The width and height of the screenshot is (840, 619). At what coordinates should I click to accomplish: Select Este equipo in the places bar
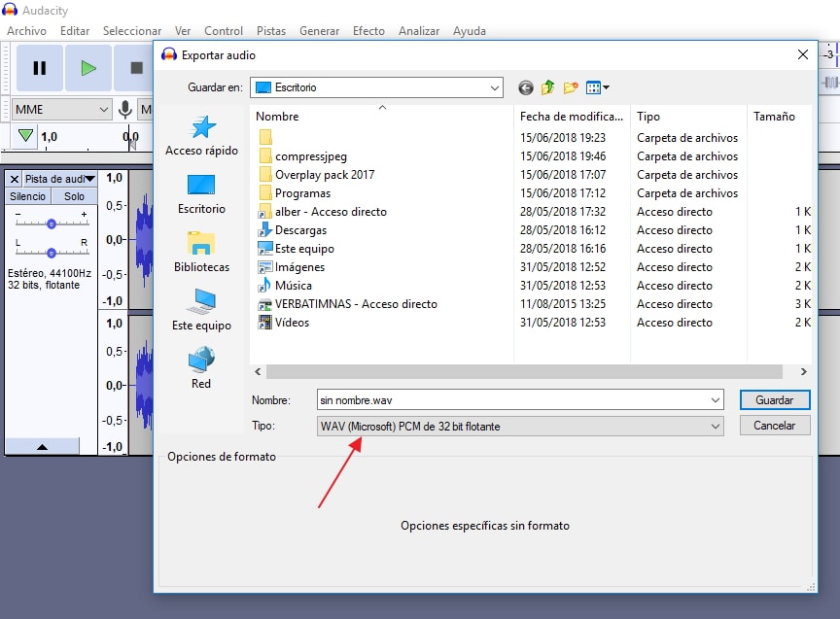point(202,311)
